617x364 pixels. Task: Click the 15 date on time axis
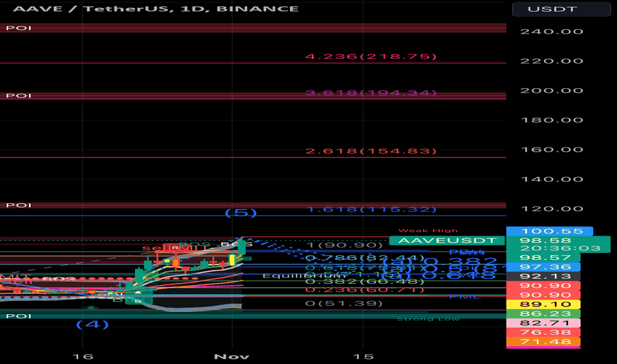[x=363, y=357]
